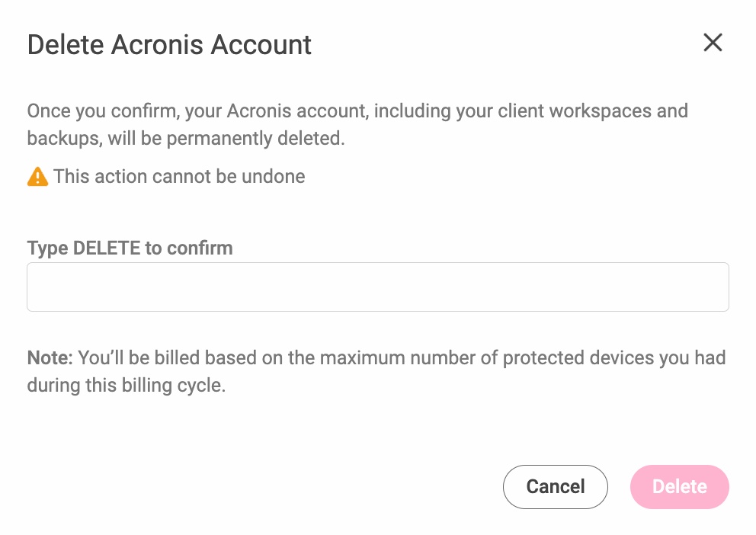Click the 'Type DELETE to confirm' label
The width and height of the screenshot is (756, 535).
tap(130, 248)
